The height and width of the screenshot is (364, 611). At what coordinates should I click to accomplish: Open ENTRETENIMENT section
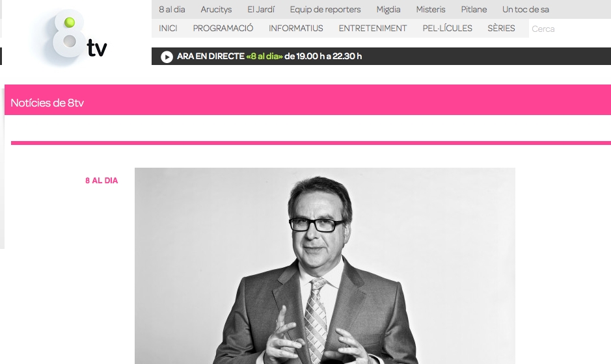coord(373,28)
